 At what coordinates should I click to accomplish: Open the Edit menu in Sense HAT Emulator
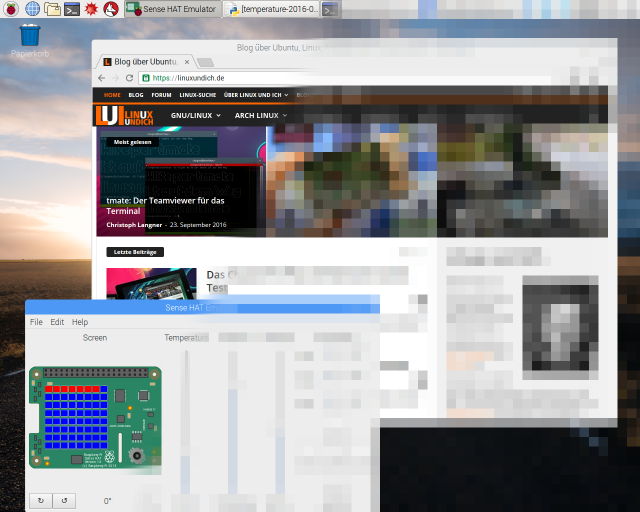57,322
